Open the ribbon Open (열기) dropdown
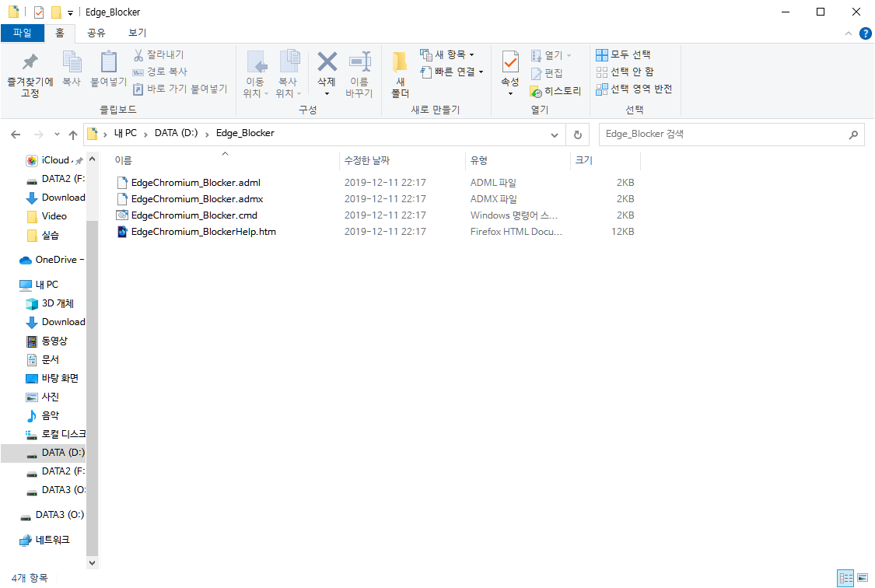The image size is (875, 588). click(551, 55)
